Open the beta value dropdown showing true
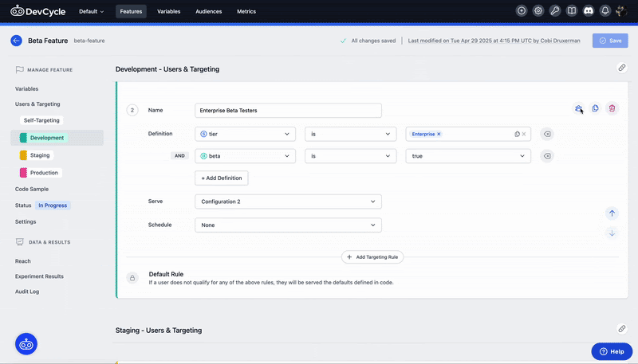The height and width of the screenshot is (364, 638). (468, 156)
